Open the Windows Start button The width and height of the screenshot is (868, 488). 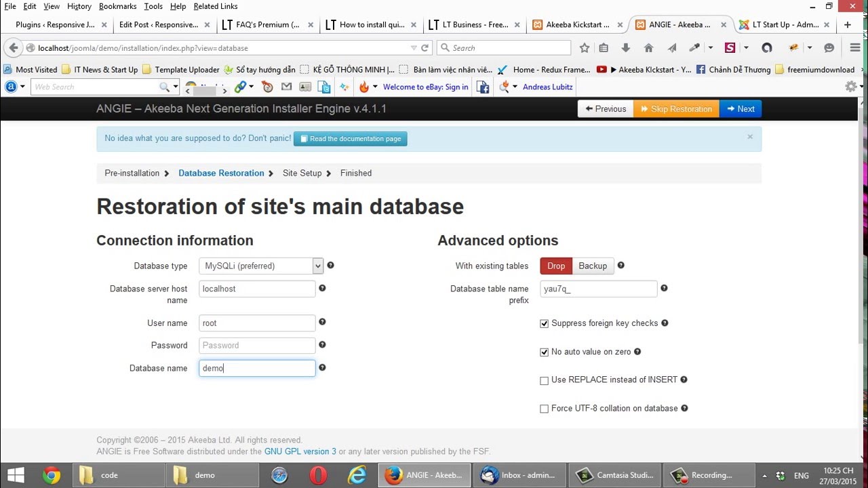15,475
